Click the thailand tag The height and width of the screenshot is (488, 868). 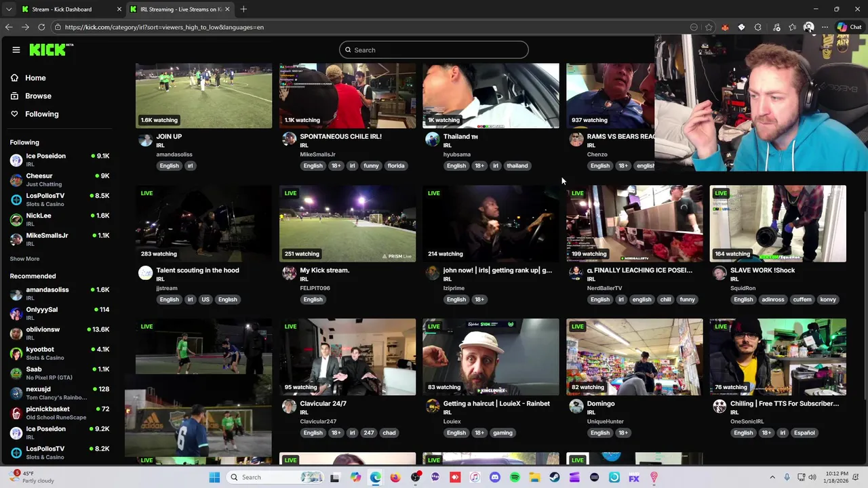pyautogui.click(x=517, y=165)
